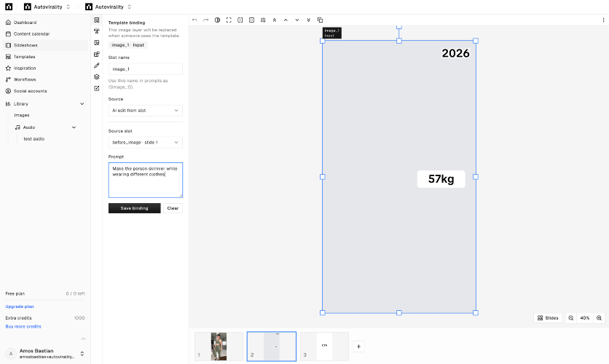609x364 pixels.
Task: Open Inspiration page
Action: tap(45, 68)
